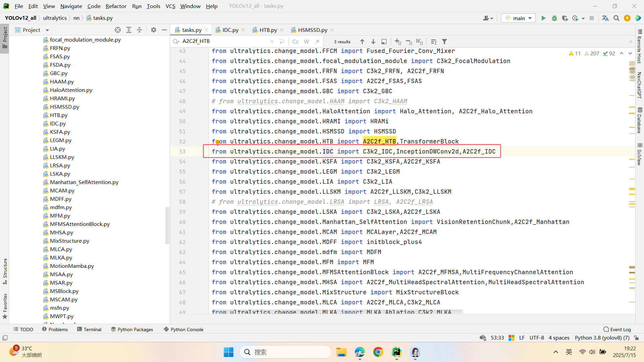644x362 pixels.
Task: Open the Refactor menu
Action: 116,6
